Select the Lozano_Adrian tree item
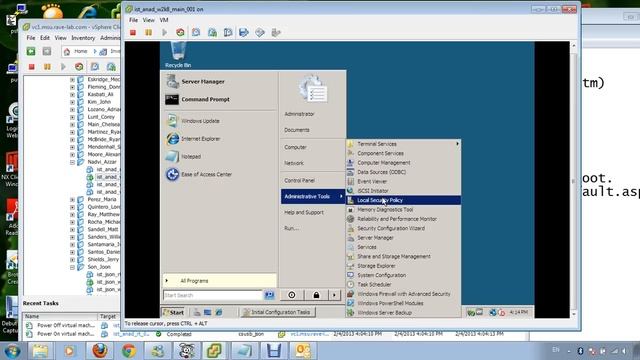 coord(104,109)
